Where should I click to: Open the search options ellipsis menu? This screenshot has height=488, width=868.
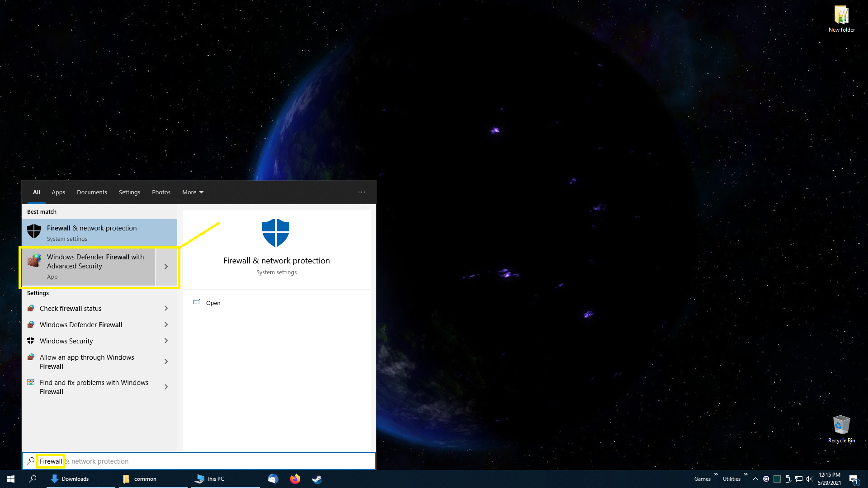pyautogui.click(x=361, y=192)
